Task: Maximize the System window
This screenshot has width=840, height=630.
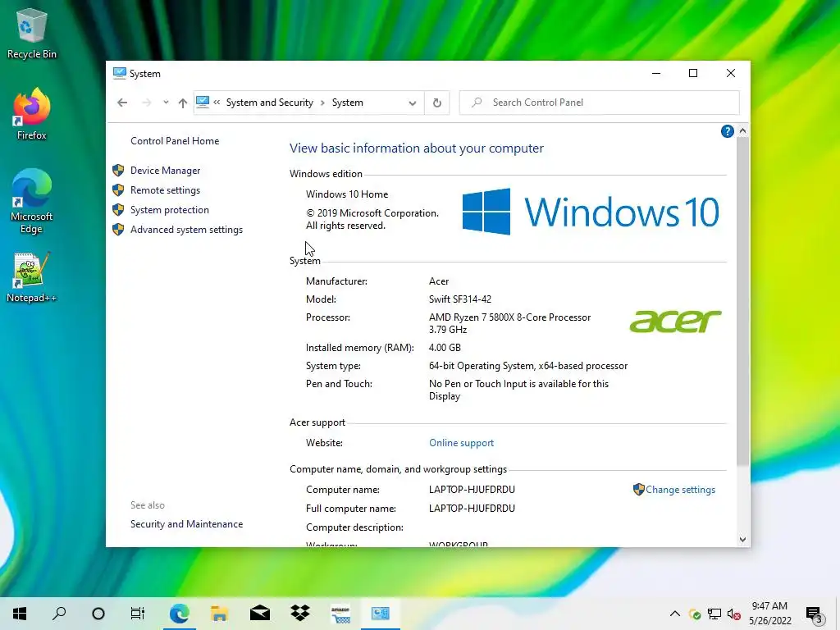Action: tap(692, 73)
